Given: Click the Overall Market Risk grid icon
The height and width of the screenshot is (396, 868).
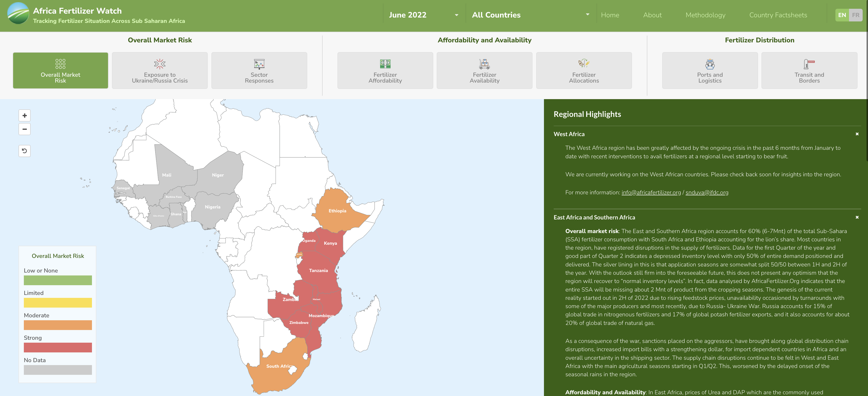Looking at the screenshot, I should point(60,64).
